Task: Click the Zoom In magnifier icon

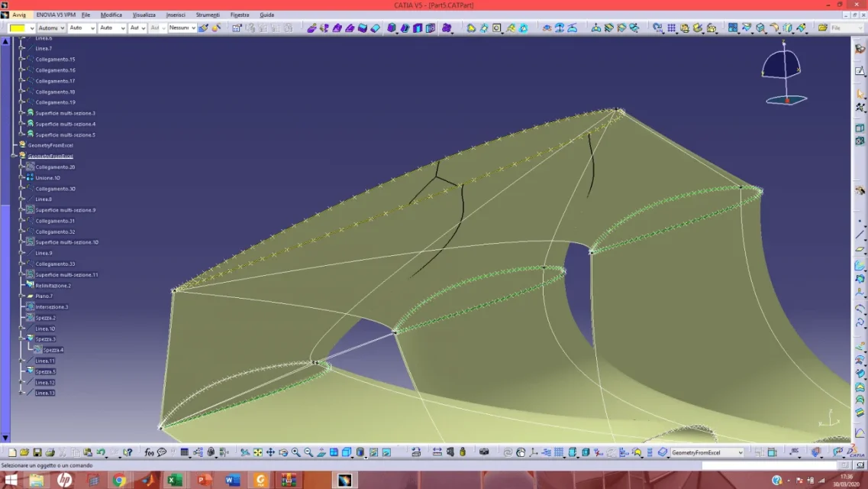Action: click(x=295, y=453)
